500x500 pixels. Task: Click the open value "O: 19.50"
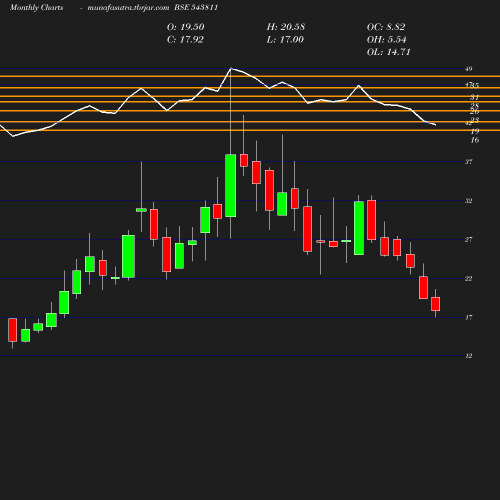pos(186,27)
